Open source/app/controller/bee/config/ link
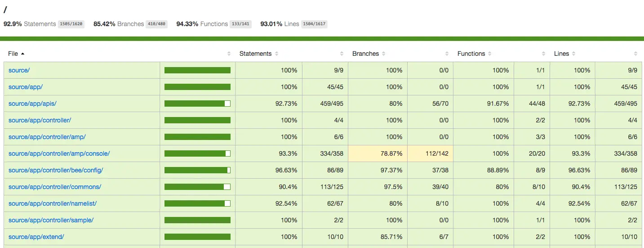 pyautogui.click(x=56, y=170)
